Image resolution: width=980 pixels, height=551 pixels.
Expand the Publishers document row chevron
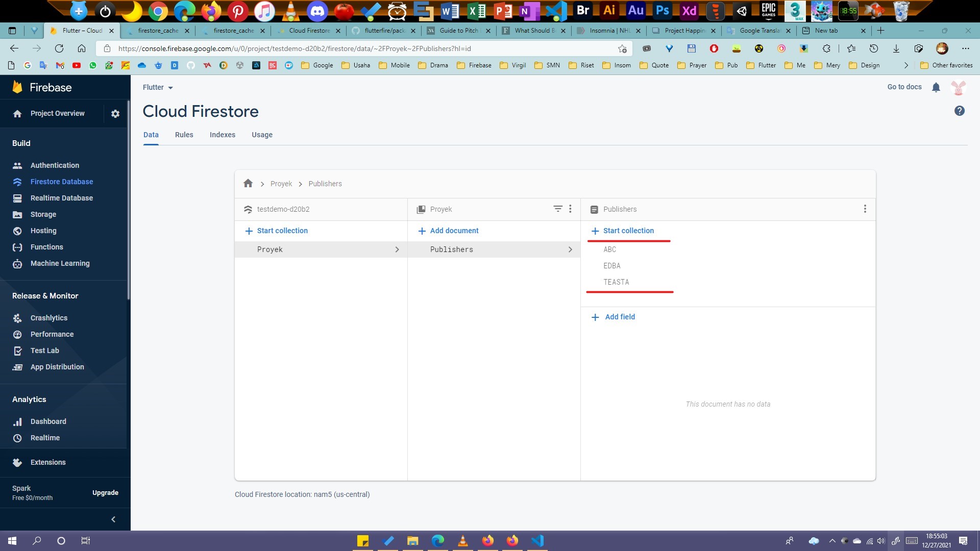[x=570, y=249]
